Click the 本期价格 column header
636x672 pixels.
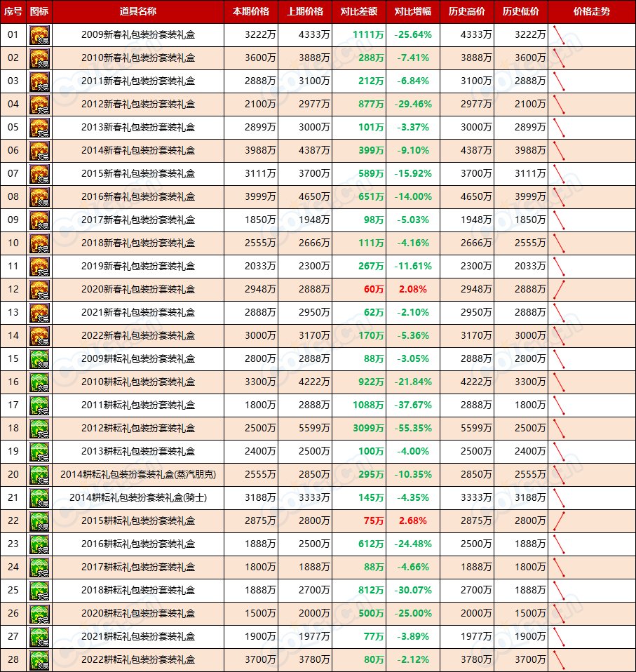pos(250,12)
